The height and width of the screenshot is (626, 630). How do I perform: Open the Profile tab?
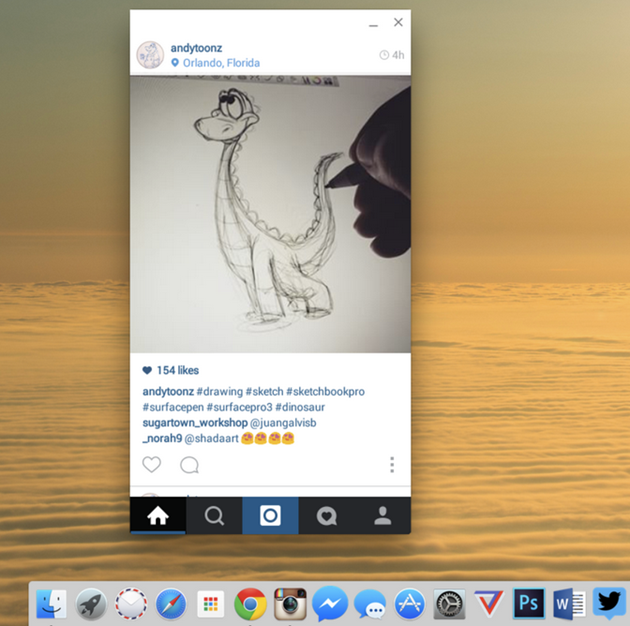click(382, 516)
